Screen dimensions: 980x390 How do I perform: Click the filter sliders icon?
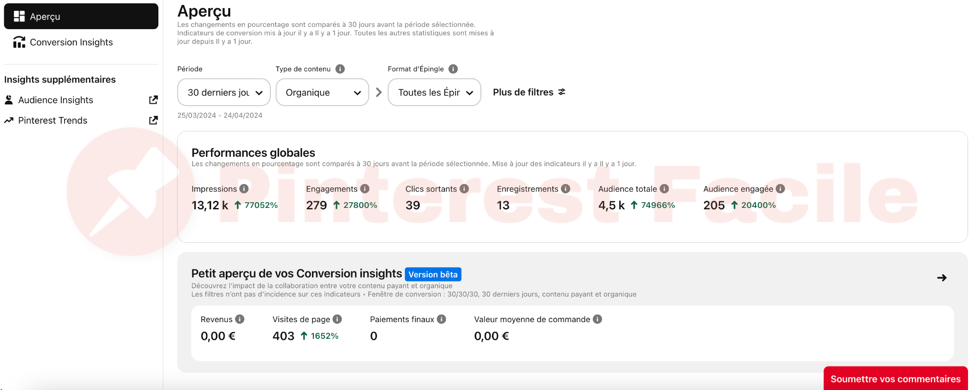(x=562, y=92)
